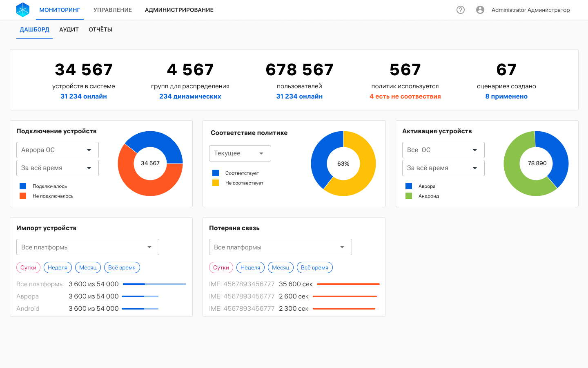The image size is (588, 368).
Task: Click Administrator Администратор user name
Action: pyautogui.click(x=531, y=10)
